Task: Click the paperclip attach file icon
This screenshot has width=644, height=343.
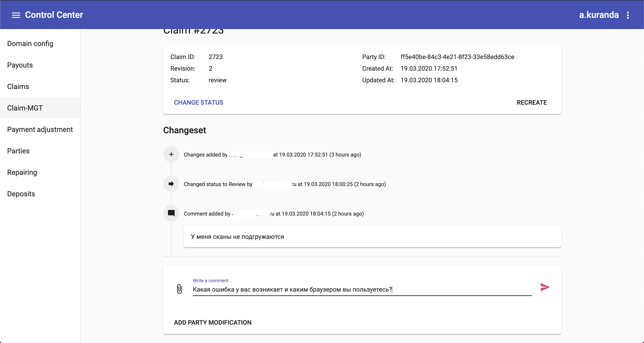Action: 180,289
